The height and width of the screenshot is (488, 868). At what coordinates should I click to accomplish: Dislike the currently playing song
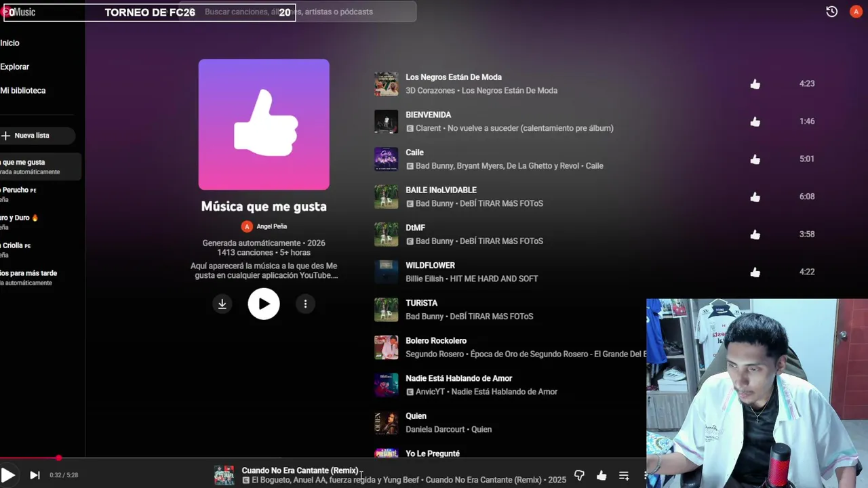point(579,475)
